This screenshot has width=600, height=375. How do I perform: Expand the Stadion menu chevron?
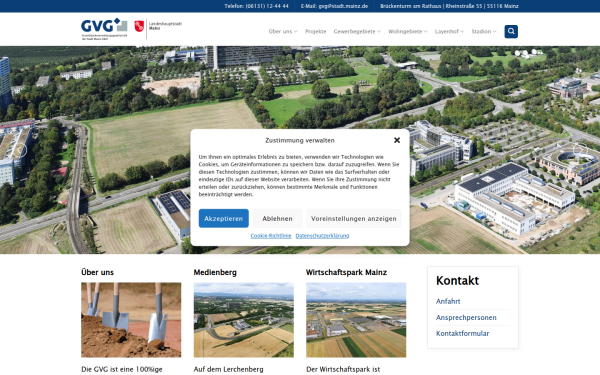point(494,32)
